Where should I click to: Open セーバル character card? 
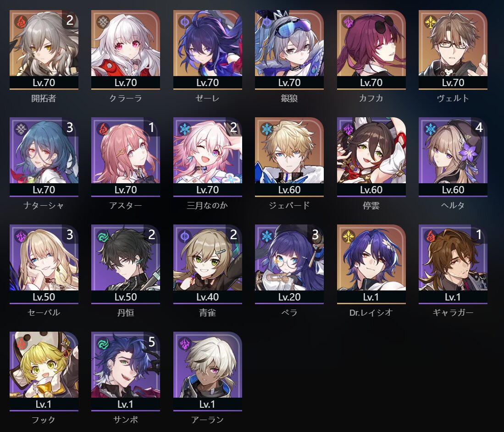44,264
